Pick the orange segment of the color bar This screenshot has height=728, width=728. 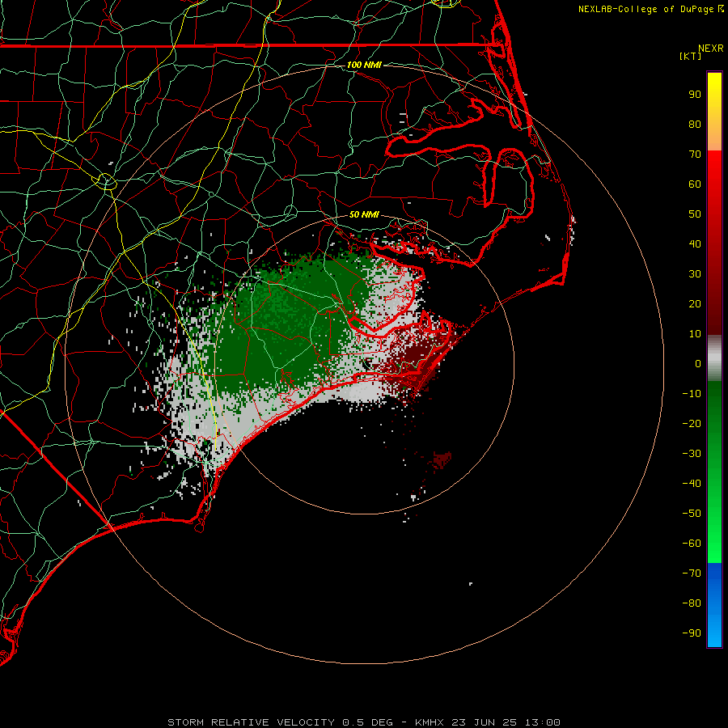click(714, 138)
